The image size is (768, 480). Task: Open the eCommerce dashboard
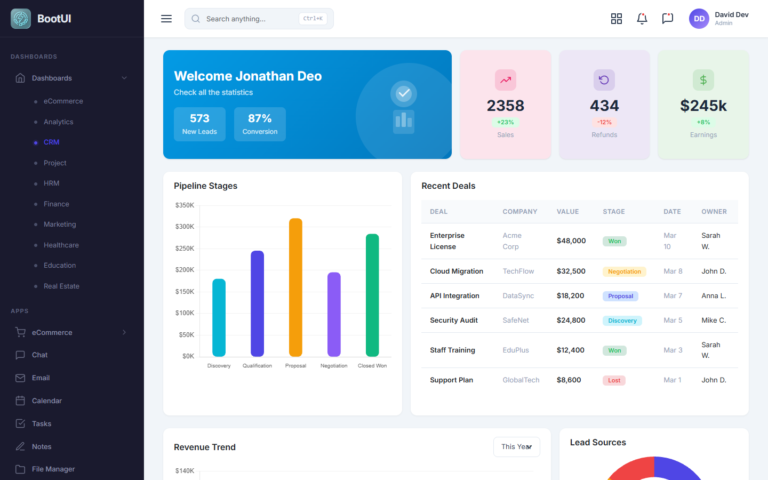(x=63, y=101)
